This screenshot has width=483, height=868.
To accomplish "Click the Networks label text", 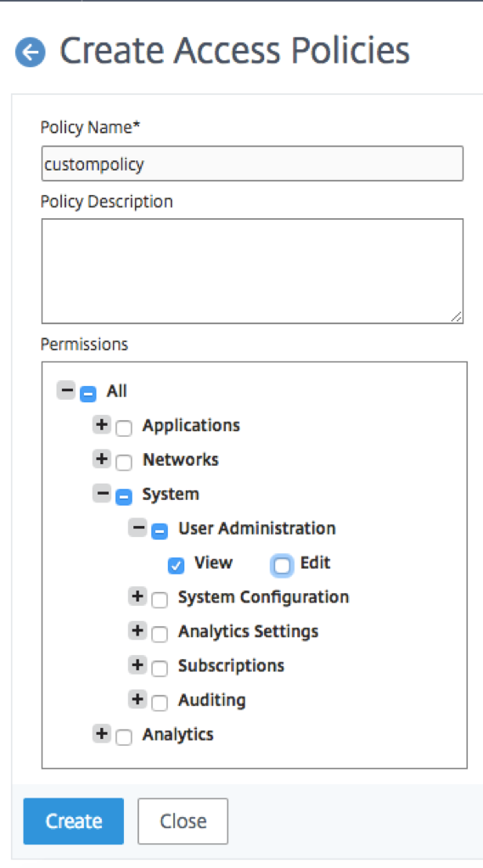I will coord(181,460).
